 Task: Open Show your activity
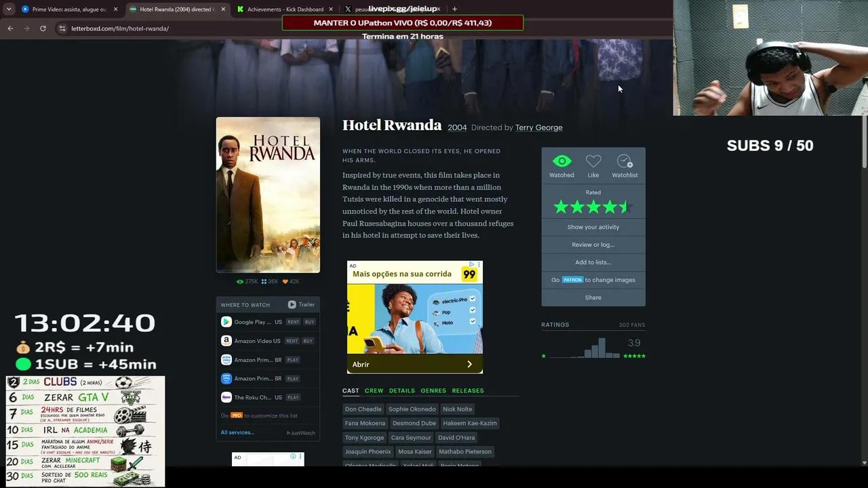click(x=593, y=227)
